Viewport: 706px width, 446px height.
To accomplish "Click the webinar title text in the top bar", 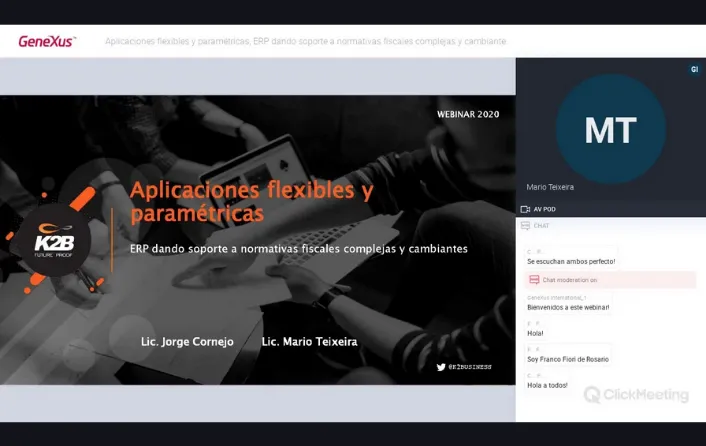I will pos(305,41).
